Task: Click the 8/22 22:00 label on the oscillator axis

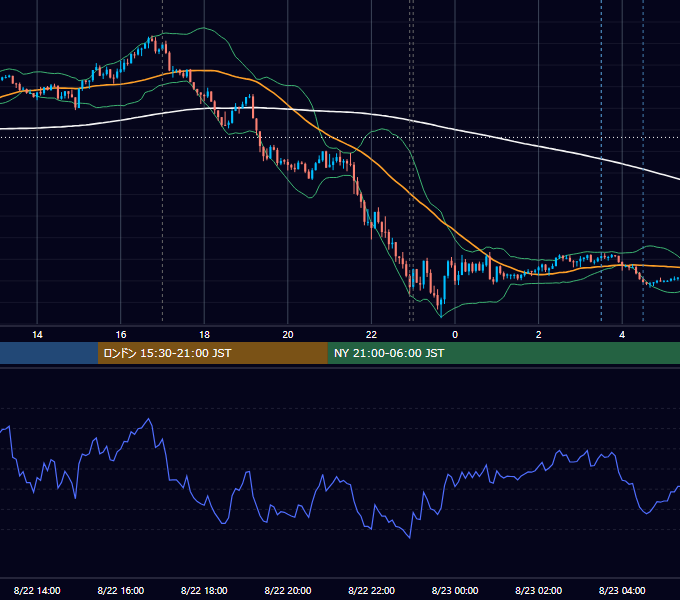Action: [371, 590]
